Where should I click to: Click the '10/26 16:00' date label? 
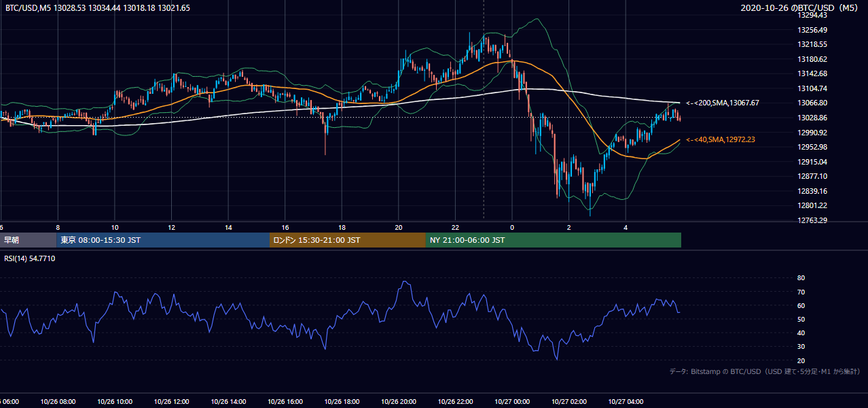[285, 402]
